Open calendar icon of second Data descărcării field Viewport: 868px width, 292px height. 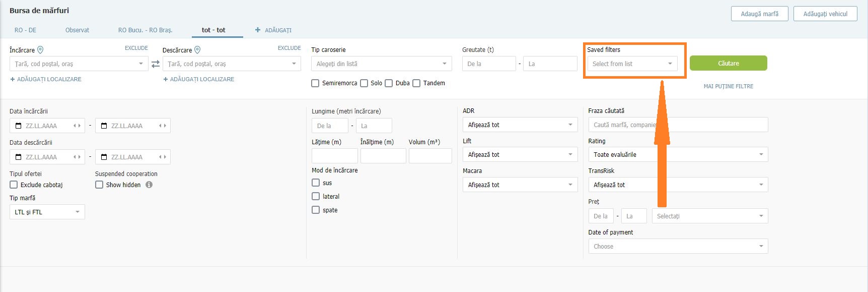(x=104, y=157)
